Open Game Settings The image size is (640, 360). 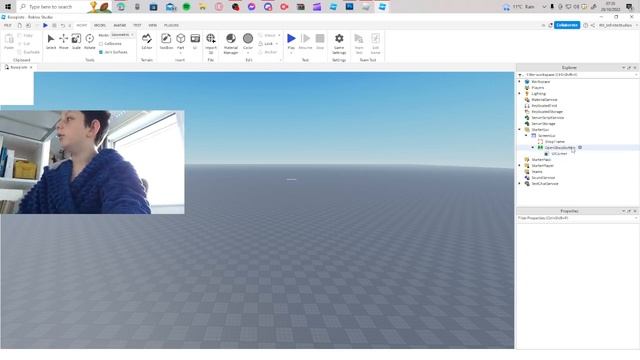pos(339,43)
